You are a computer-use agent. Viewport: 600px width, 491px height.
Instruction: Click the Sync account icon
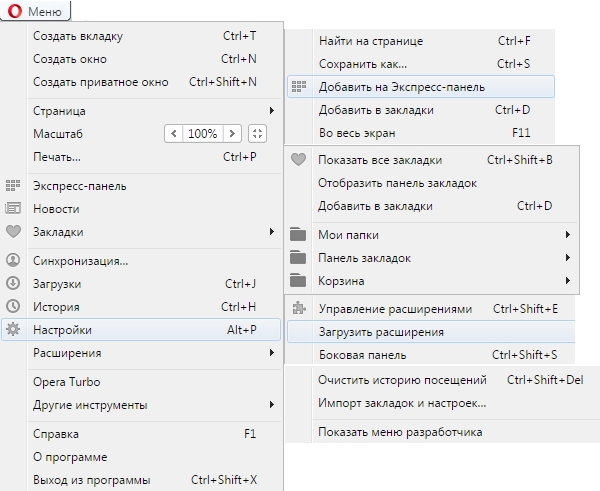(x=13, y=260)
